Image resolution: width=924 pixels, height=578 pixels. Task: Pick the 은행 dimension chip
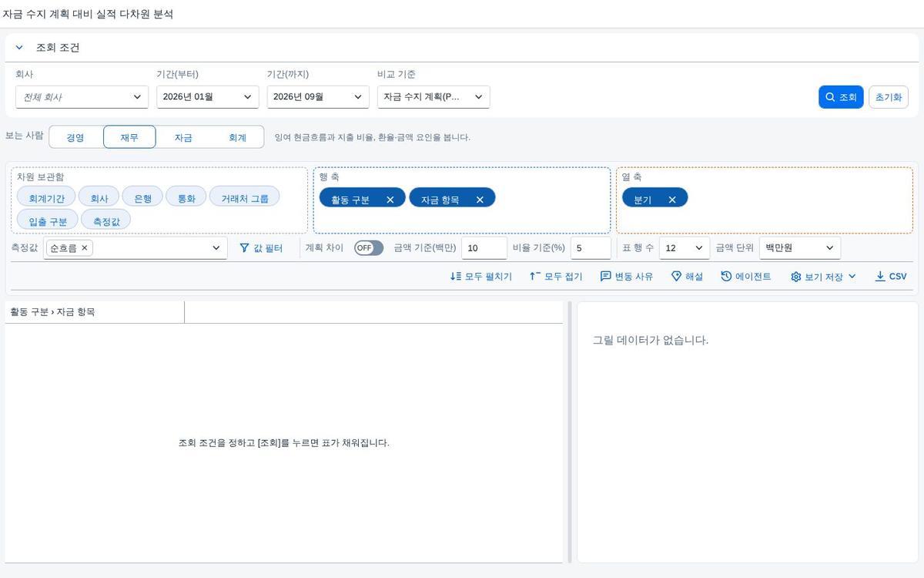142,198
